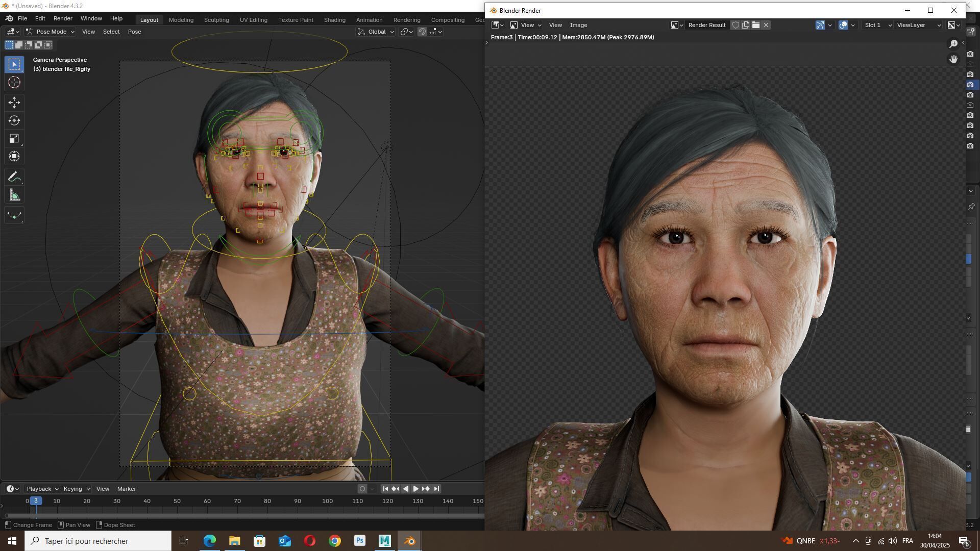Open the ViewLayer dropdown

pyautogui.click(x=918, y=25)
